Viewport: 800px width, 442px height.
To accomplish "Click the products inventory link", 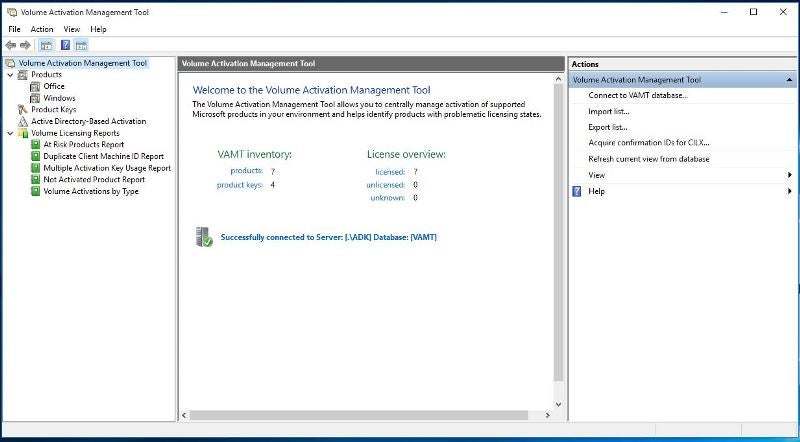I will pos(246,170).
